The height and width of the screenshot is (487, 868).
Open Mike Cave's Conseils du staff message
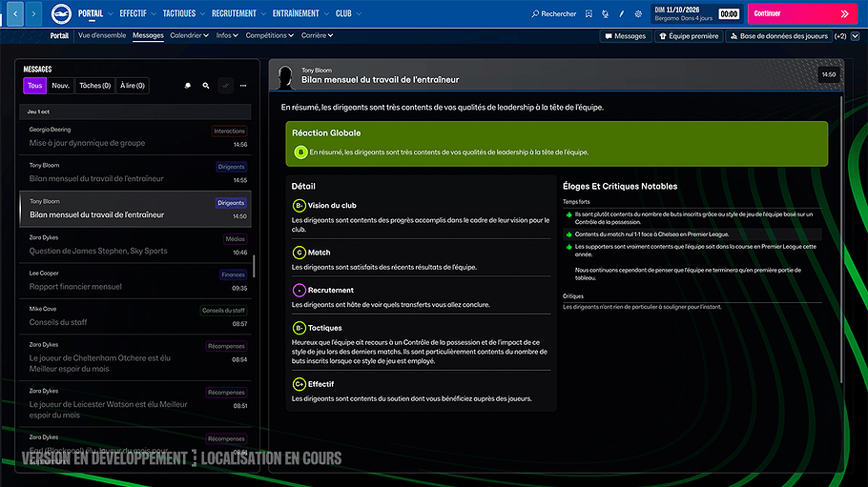[135, 316]
